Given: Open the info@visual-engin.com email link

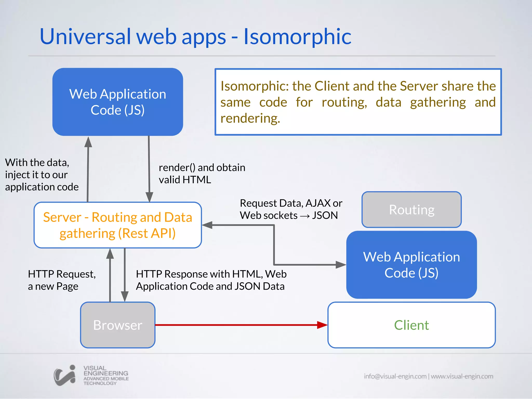Looking at the screenshot, I should pyautogui.click(x=395, y=376).
